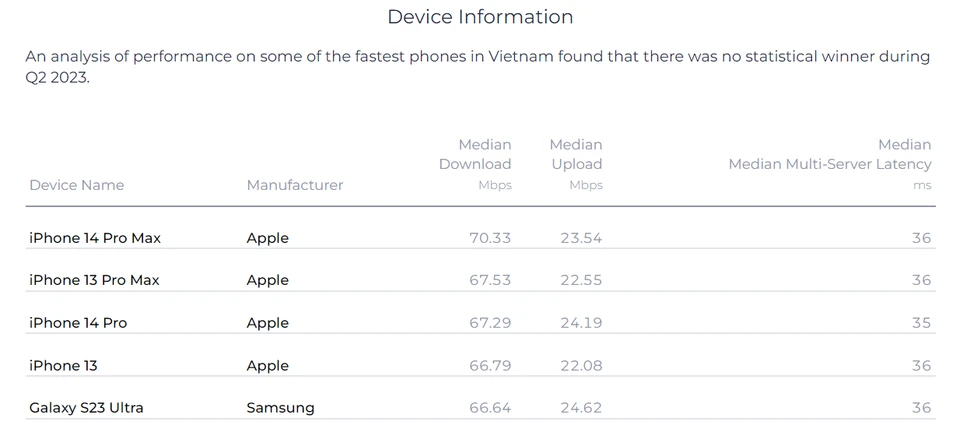This screenshot has width=970, height=425.
Task: Click the Device Information heading
Action: coord(480,17)
